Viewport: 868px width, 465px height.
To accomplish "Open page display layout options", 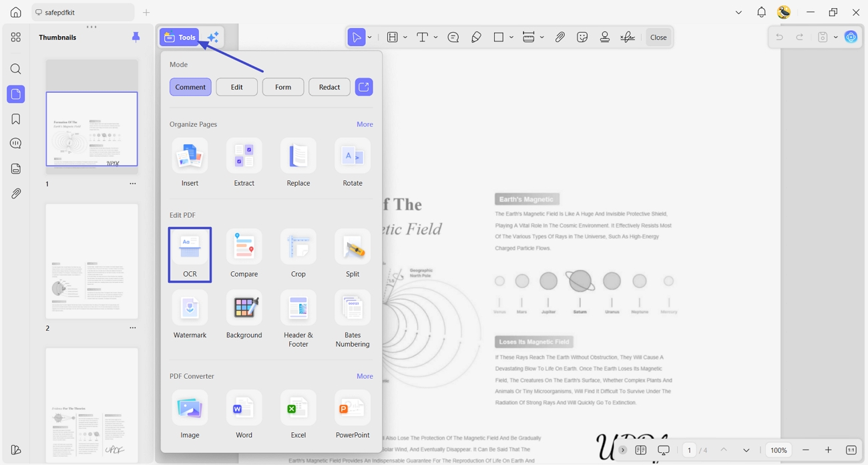I will coord(641,450).
